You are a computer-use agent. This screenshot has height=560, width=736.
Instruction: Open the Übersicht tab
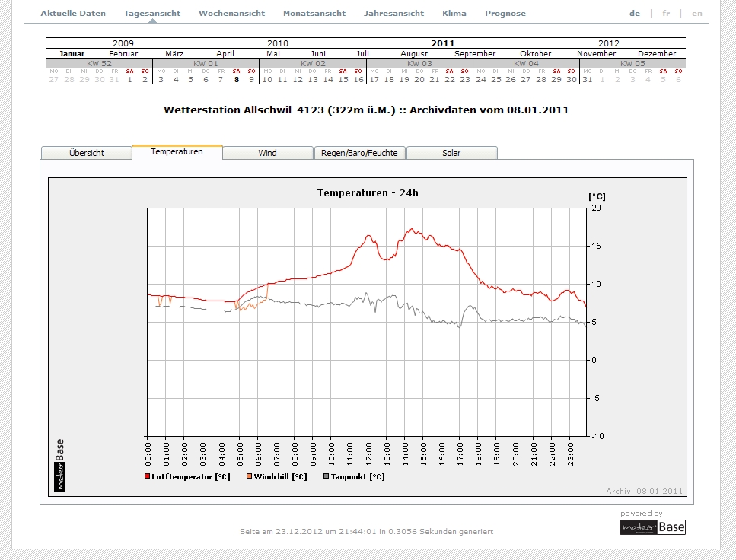86,153
